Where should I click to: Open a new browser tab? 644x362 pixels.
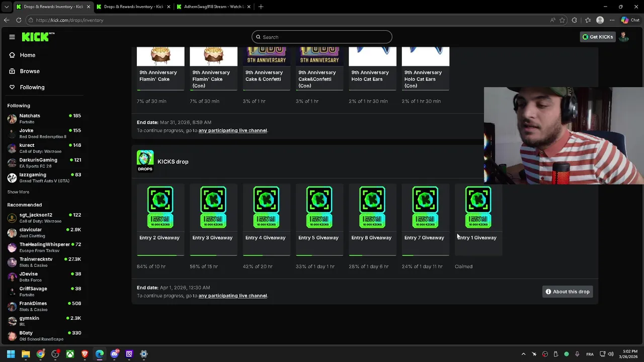pyautogui.click(x=261, y=7)
